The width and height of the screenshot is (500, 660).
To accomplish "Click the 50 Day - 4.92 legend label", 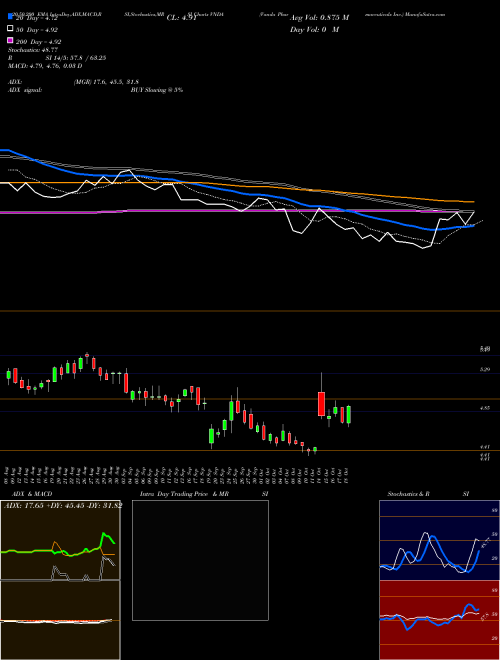I will 37,29.
